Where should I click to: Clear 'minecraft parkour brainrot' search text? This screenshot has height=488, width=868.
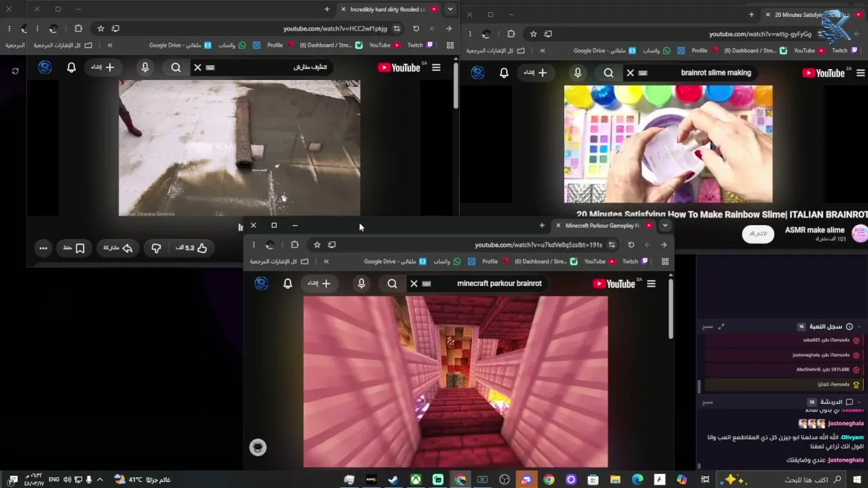pyautogui.click(x=414, y=284)
